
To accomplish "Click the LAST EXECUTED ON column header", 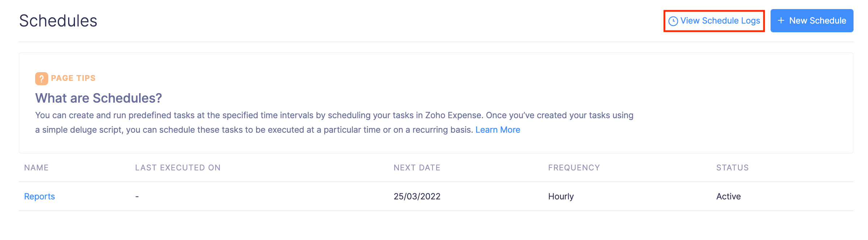I will (x=178, y=167).
